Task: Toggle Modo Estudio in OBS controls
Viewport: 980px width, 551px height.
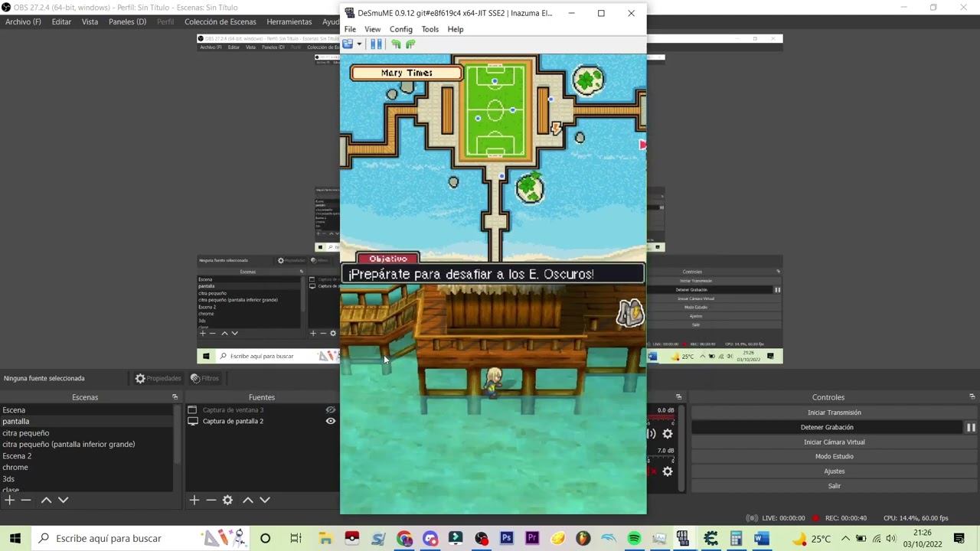Action: click(x=834, y=457)
